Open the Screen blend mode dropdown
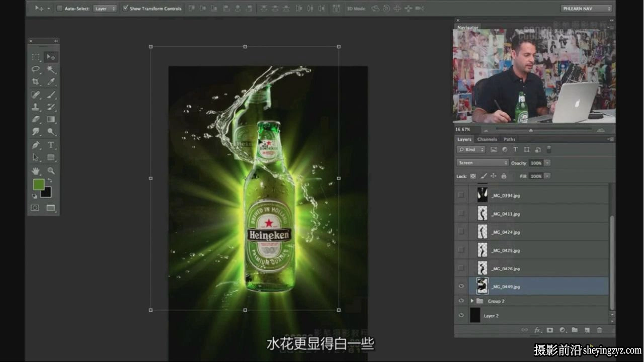The height and width of the screenshot is (362, 644). tap(482, 163)
